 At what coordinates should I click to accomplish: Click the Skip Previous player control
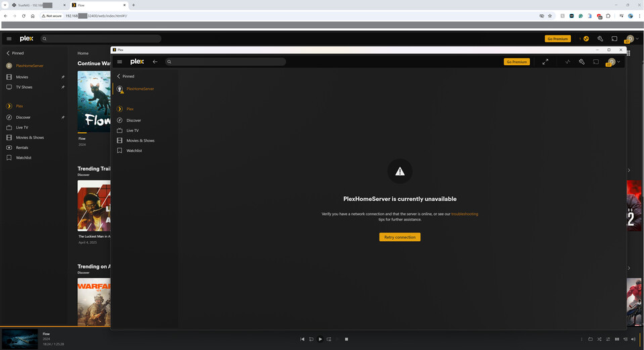pos(302,339)
